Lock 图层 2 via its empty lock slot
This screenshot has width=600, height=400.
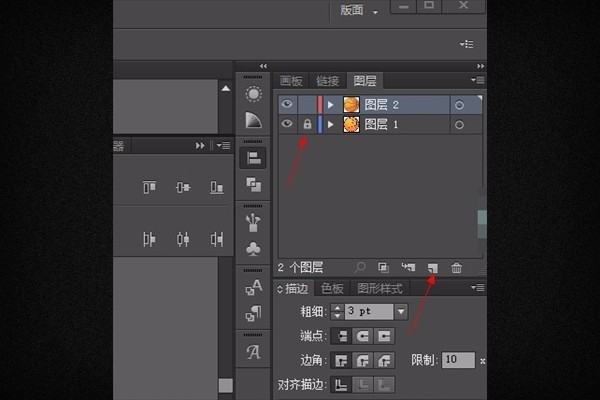[x=307, y=104]
